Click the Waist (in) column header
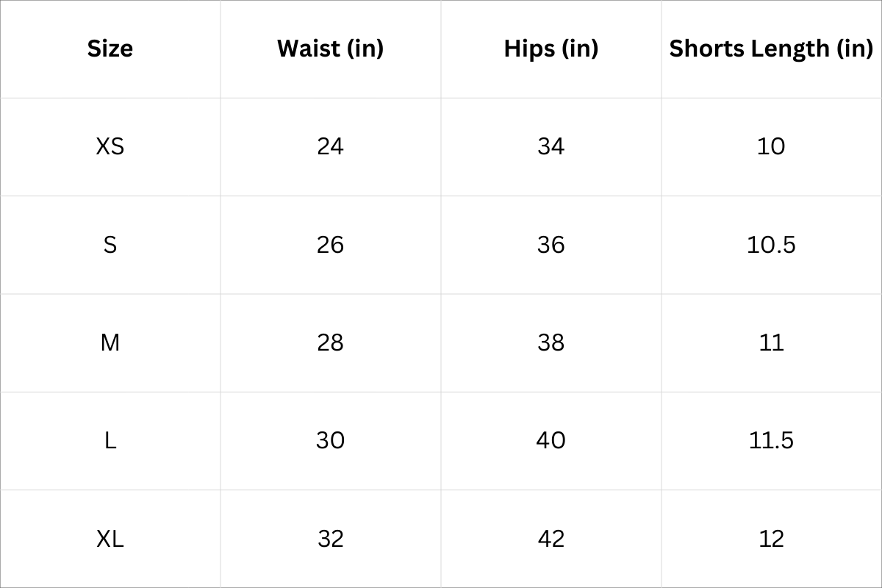Viewport: 882px width, 588px height. tap(330, 49)
